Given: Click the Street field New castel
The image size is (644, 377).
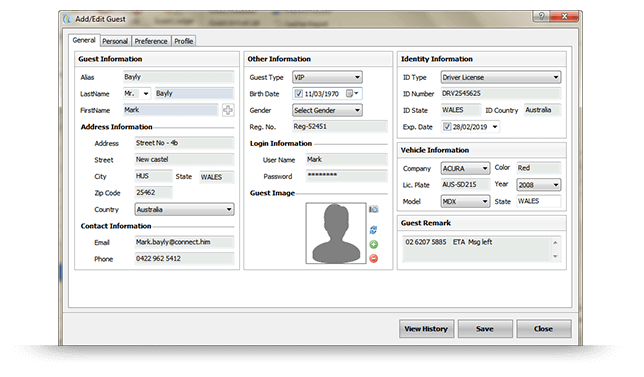Looking at the screenshot, I should 184,159.
